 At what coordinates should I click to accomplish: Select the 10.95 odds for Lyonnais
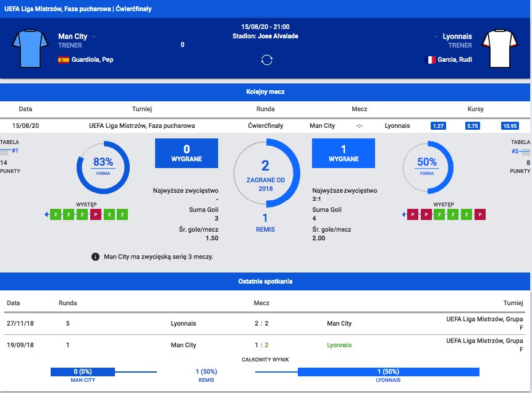pos(510,126)
